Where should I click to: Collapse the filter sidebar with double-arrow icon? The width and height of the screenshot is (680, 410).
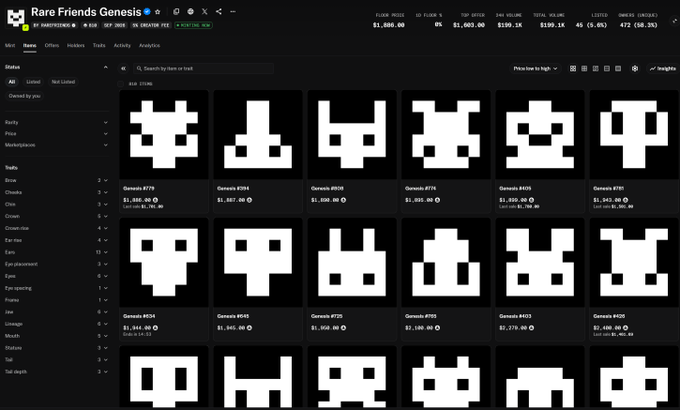124,69
